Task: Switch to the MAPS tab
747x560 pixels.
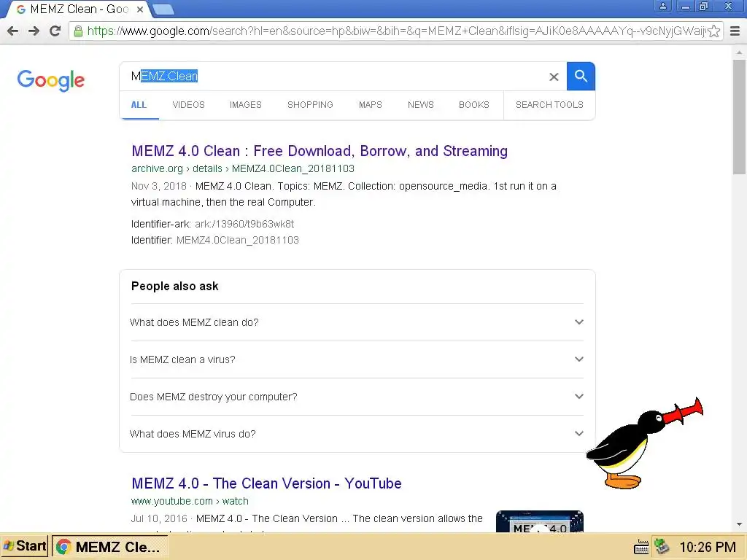Action: [x=370, y=105]
